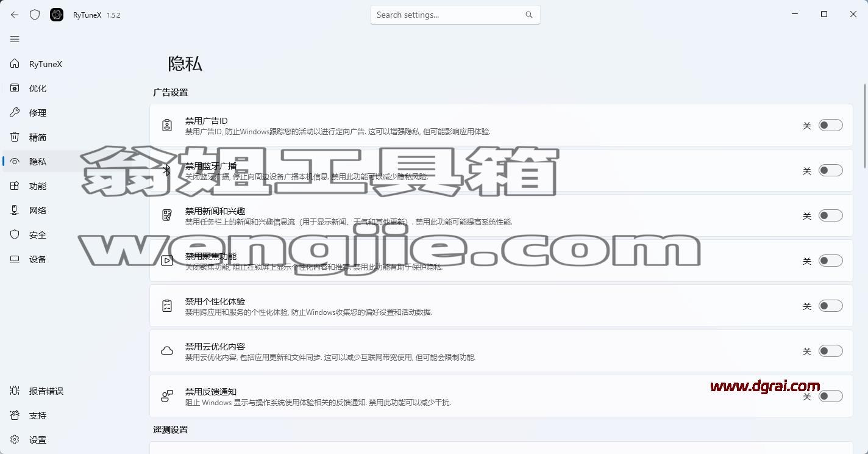Click the 禁用个性化体验 setting title

point(215,301)
